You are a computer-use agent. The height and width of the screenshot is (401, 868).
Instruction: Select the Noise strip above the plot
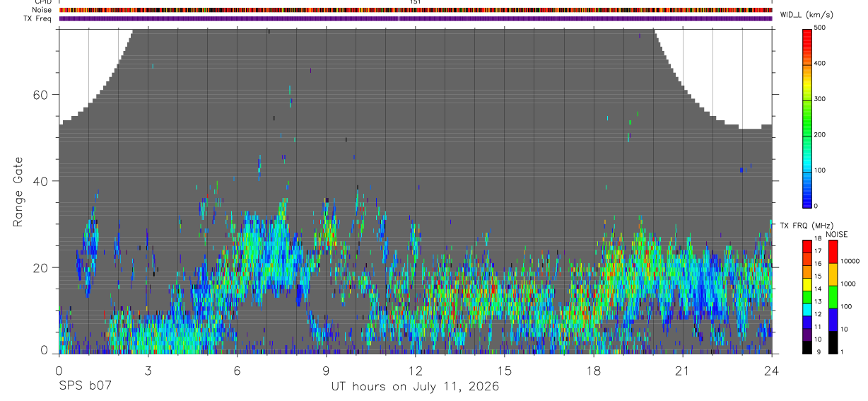coord(415,10)
